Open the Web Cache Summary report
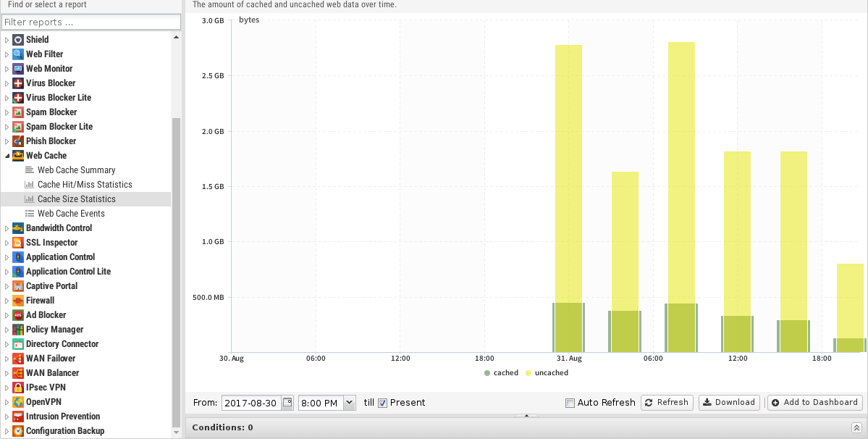The image size is (868, 439). point(77,170)
